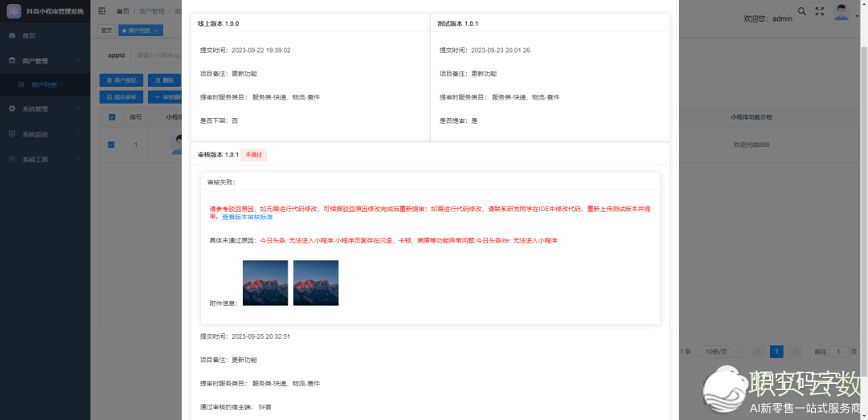Go to previous page arrow in pagination
This screenshot has width=868, height=420.
click(x=759, y=352)
